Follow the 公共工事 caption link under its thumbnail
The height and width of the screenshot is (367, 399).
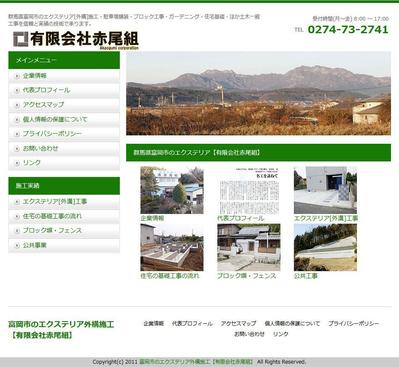coord(306,276)
